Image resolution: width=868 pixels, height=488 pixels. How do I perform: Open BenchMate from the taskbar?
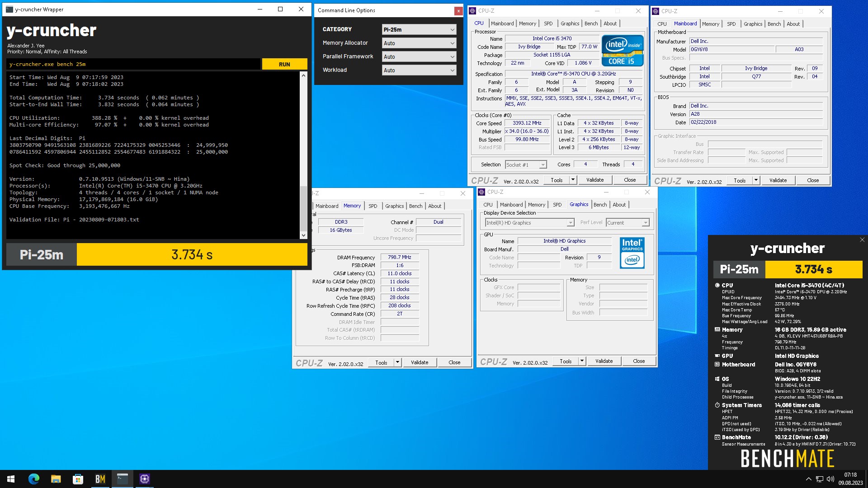click(x=100, y=479)
